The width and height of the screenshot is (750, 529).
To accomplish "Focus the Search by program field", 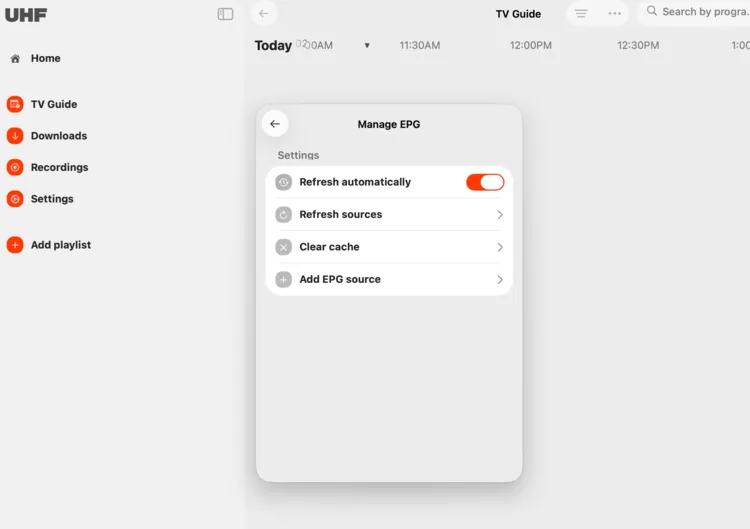I will [696, 11].
